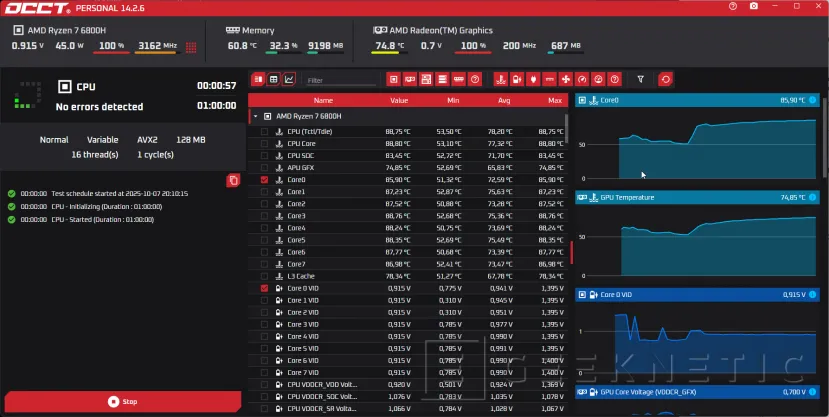Click the sensor Filter text field
The image size is (829, 417).
340,80
